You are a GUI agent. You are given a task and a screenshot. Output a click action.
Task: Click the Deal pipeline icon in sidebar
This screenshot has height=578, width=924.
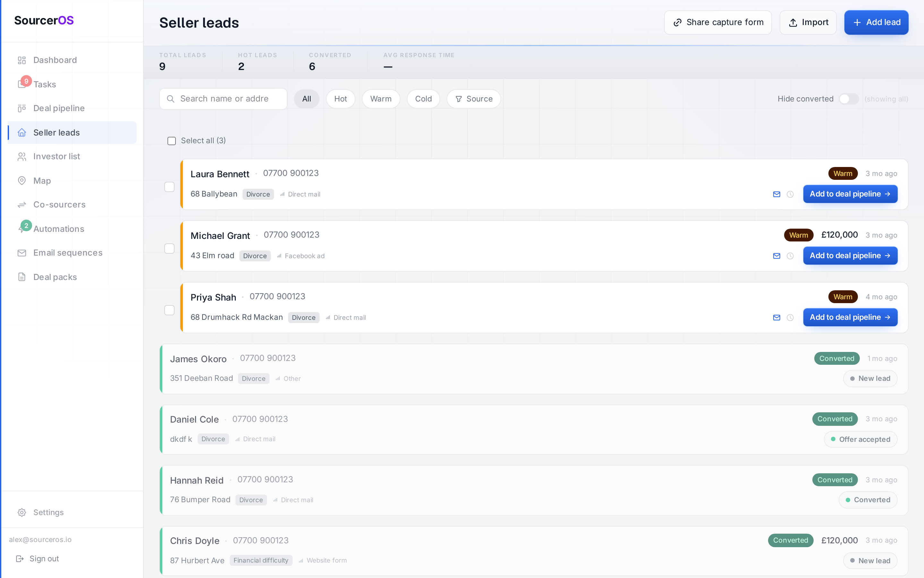tap(22, 108)
